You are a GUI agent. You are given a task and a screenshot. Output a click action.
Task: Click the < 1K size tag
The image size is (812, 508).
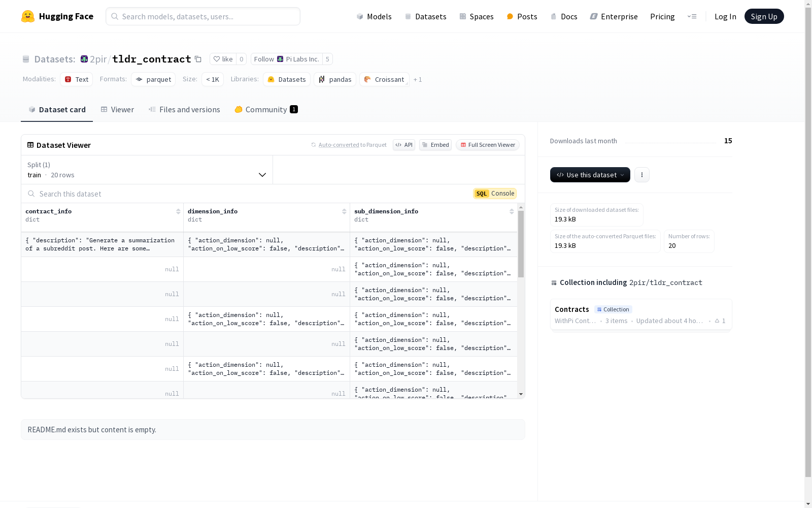tap(213, 79)
